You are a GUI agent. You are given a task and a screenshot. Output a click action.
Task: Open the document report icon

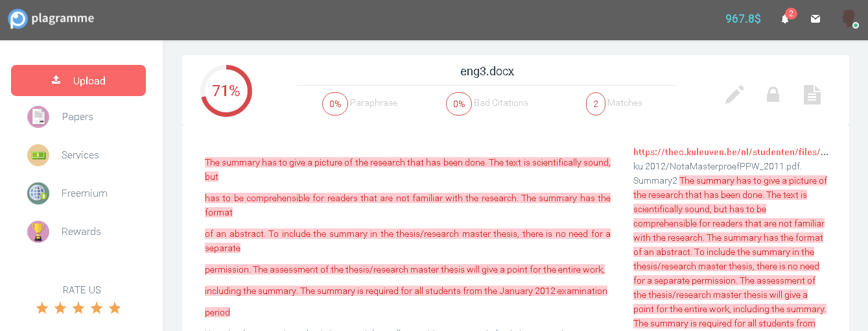pyautogui.click(x=812, y=95)
